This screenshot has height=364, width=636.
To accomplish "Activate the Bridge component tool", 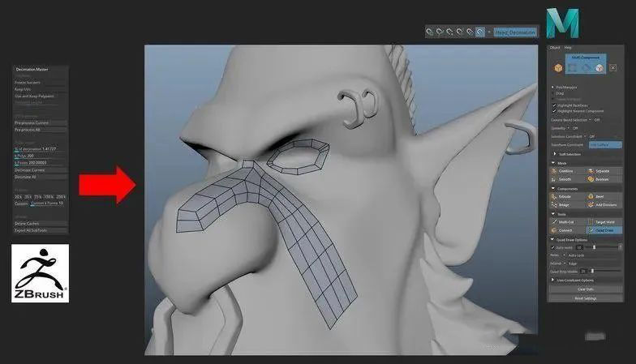I will [567, 205].
